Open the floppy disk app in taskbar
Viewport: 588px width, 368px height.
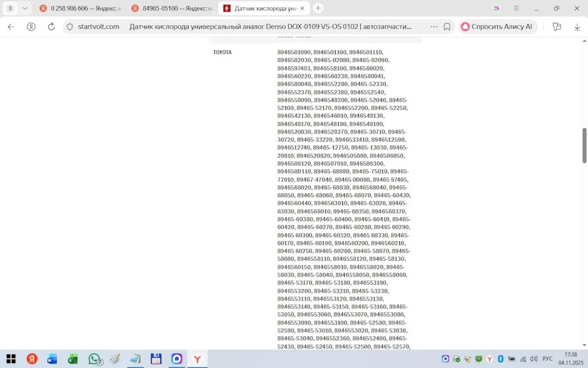coord(156,359)
